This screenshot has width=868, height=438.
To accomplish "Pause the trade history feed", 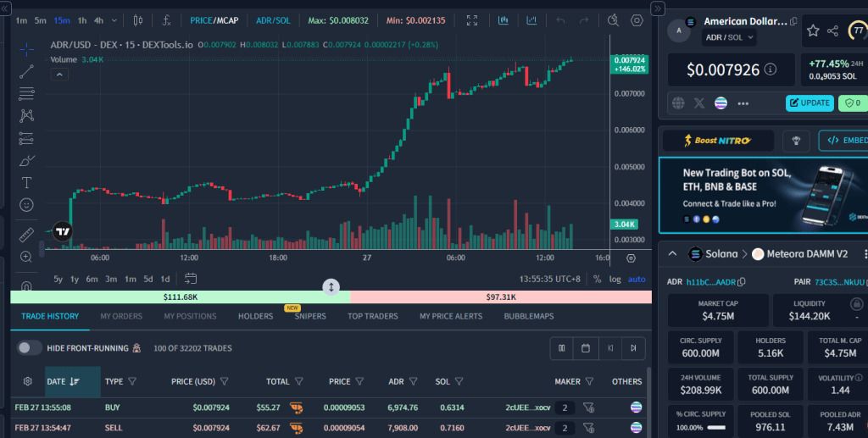I will click(562, 348).
